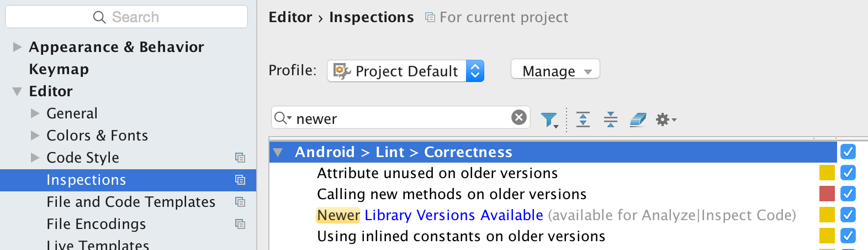Screen dimensions: 868x250
Task: Clear the inspection search with X icon
Action: click(519, 117)
